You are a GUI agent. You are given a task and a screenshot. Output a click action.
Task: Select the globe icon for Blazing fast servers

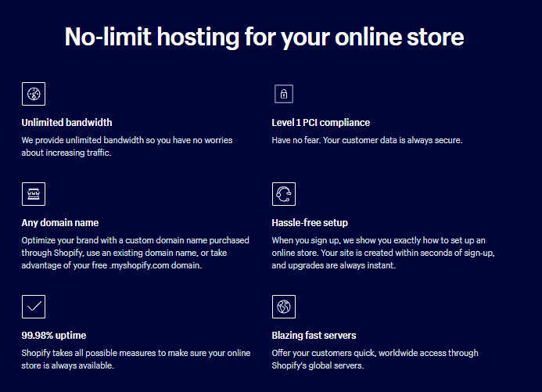coord(283,307)
